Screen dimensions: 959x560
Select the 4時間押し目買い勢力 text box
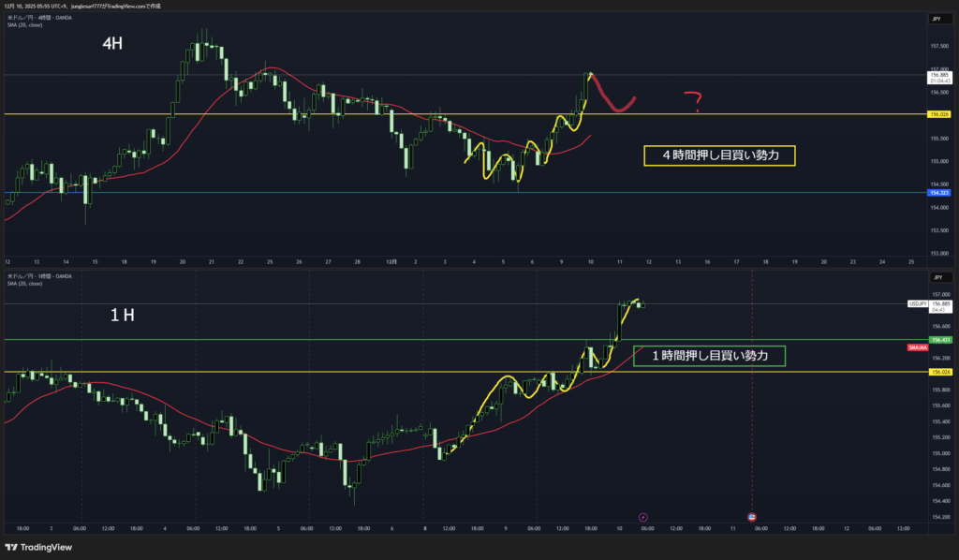(719, 156)
